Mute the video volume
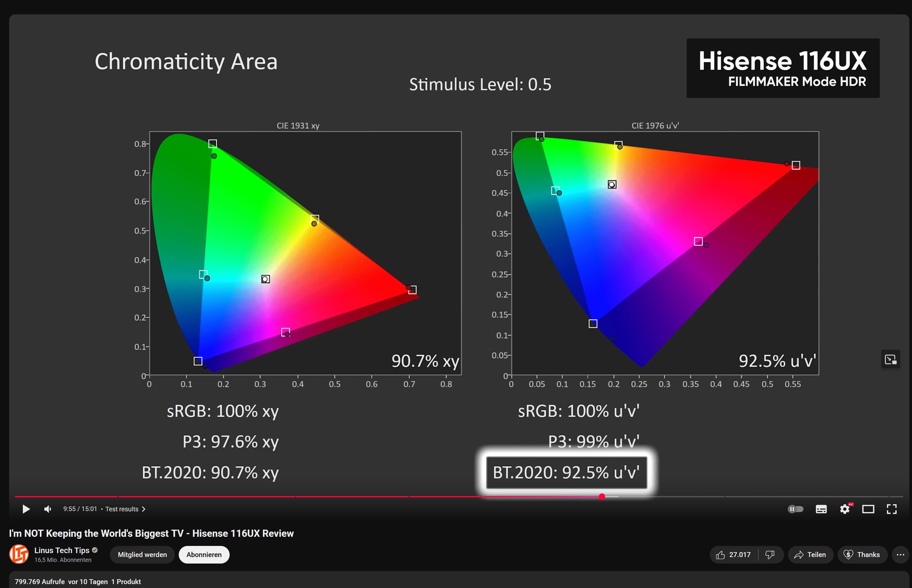912x588 pixels. point(48,509)
